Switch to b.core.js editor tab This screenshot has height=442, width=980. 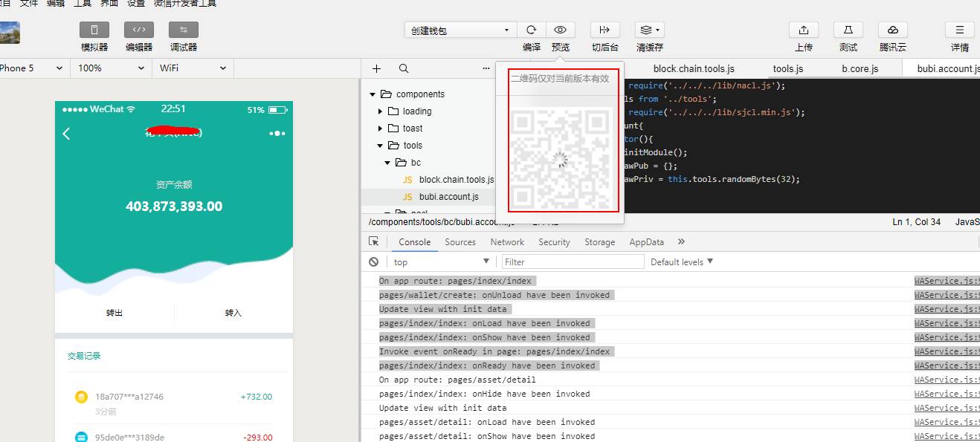tap(860, 68)
